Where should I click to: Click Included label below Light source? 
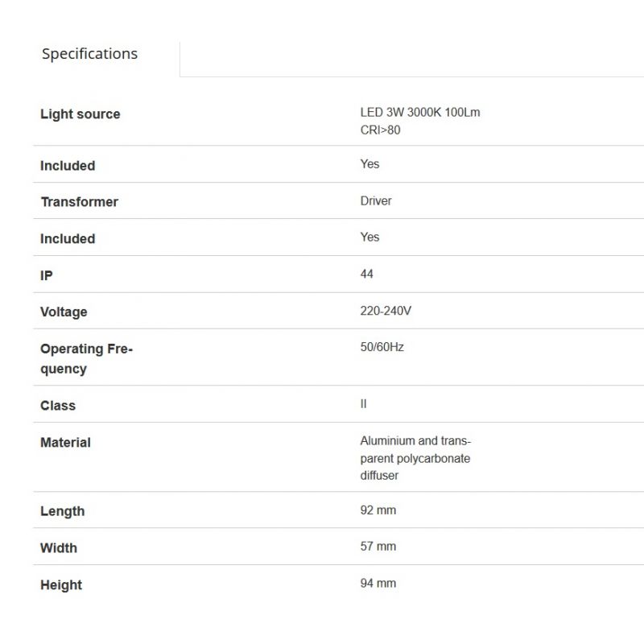68,166
